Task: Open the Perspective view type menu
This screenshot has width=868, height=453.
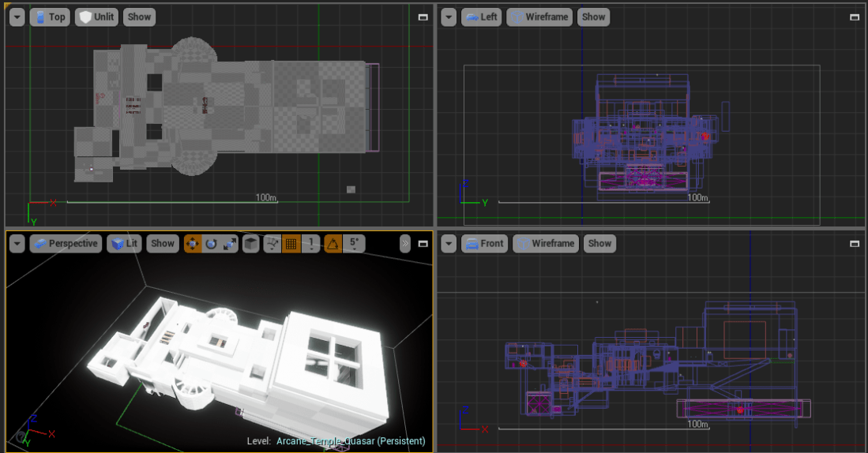Action: pyautogui.click(x=66, y=243)
